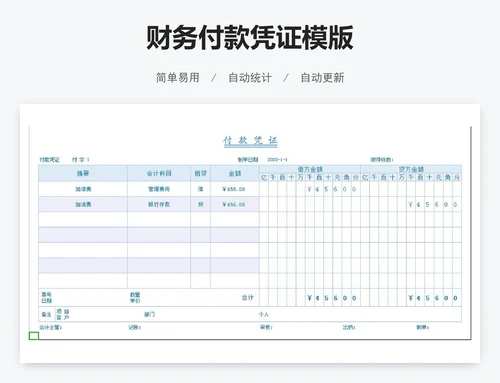
Task: Click the 会计科目 column header
Action: point(159,173)
